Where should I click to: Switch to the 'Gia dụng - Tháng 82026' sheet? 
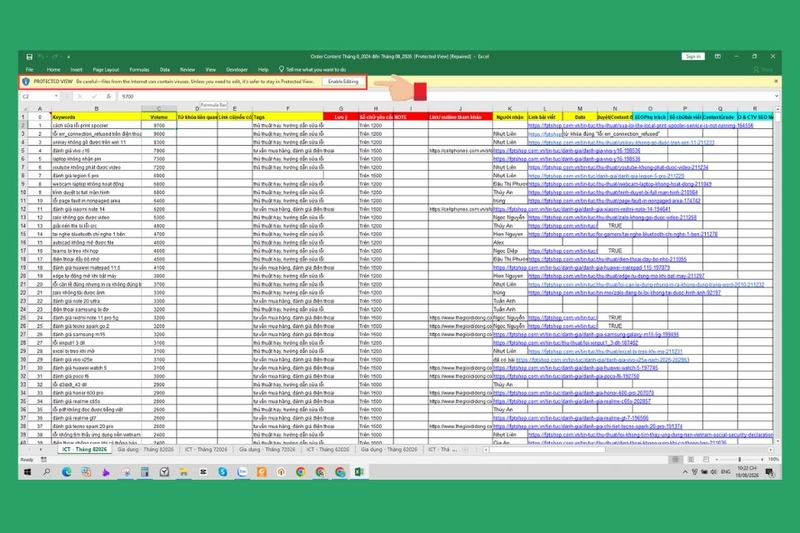(x=145, y=450)
